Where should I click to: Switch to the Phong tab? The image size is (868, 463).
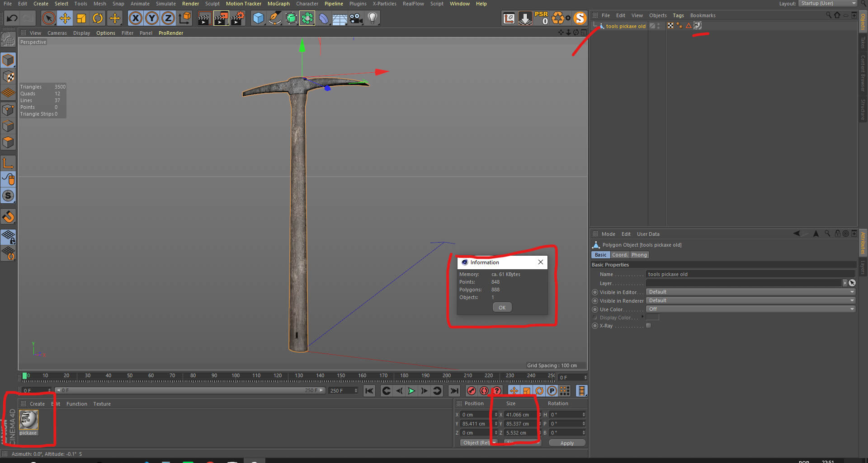(639, 255)
